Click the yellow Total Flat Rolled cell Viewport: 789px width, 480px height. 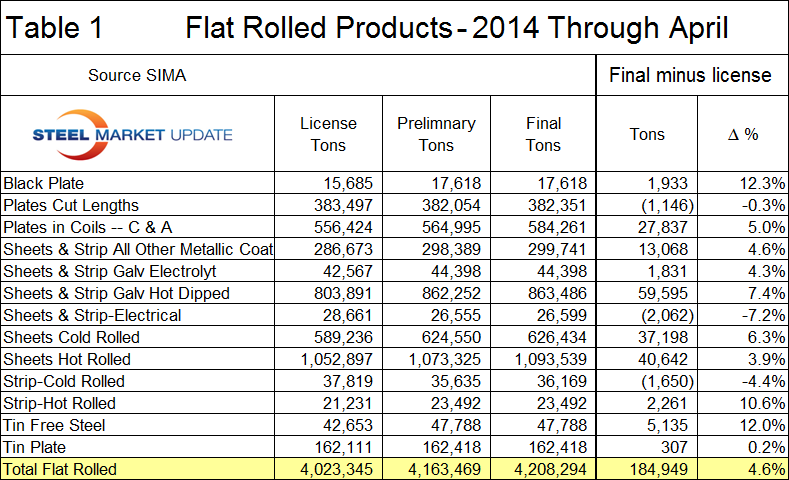tap(60, 469)
